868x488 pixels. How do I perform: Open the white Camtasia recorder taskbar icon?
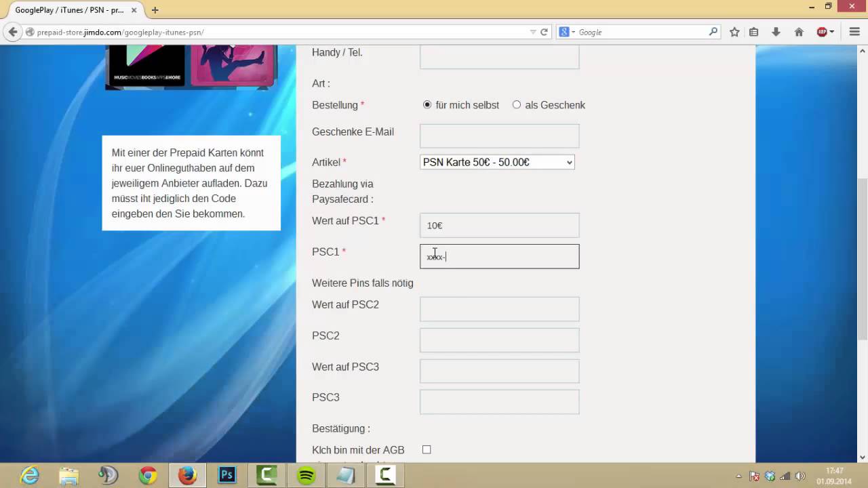[386, 476]
